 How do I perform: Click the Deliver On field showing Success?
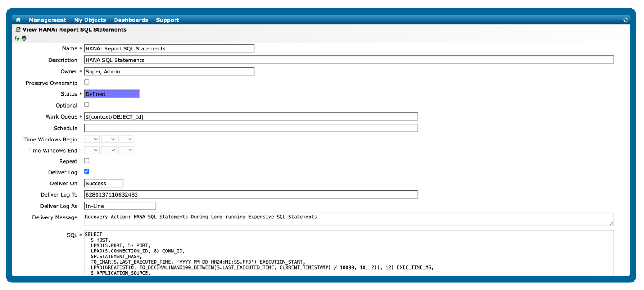click(104, 183)
